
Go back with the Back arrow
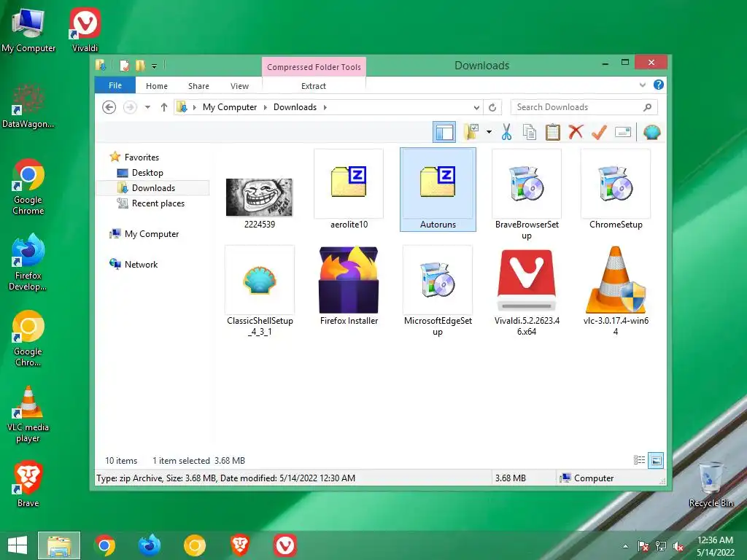pos(109,107)
